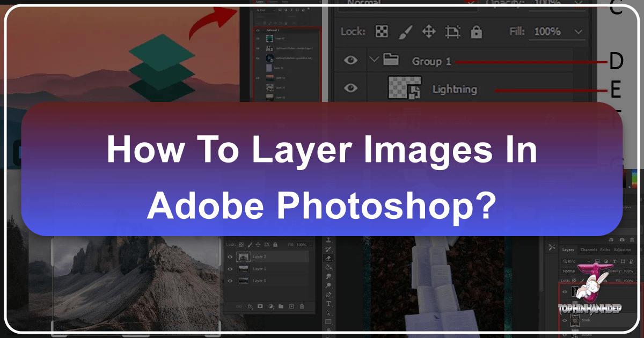Collapse the Group 1 folder

tap(374, 60)
